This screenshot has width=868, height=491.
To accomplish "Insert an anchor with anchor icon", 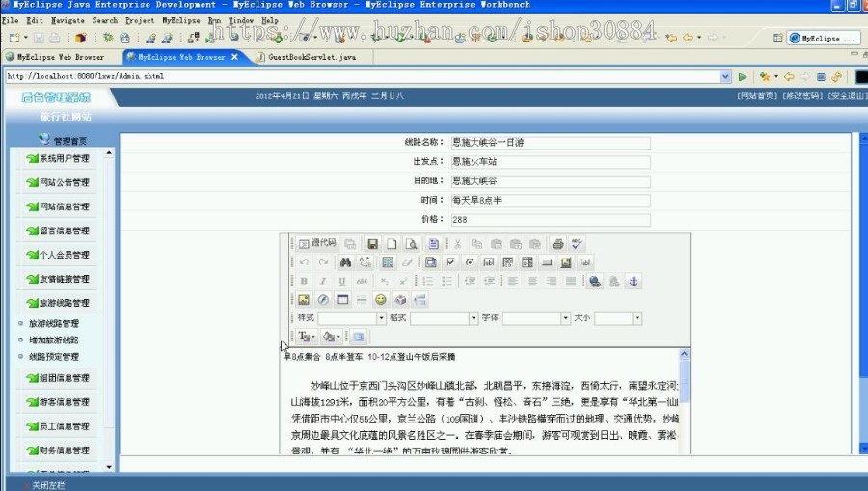I will pos(634,282).
